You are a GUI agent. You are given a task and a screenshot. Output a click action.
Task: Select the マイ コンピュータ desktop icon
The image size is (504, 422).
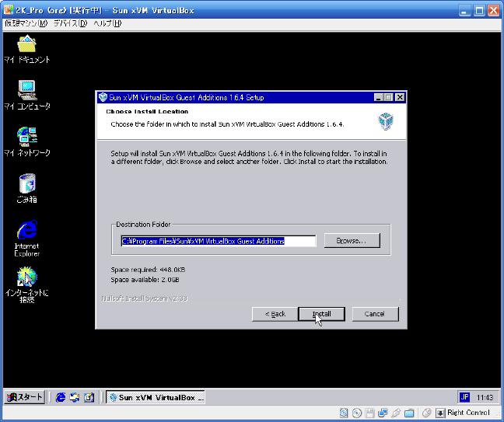(x=27, y=96)
